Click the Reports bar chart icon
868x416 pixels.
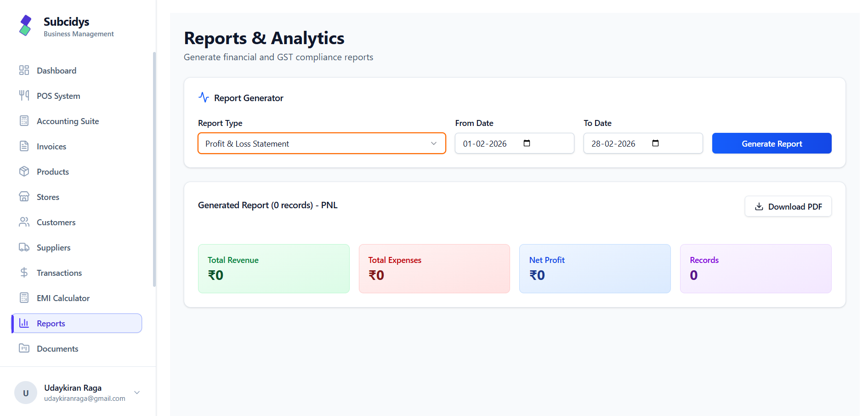[x=24, y=323]
